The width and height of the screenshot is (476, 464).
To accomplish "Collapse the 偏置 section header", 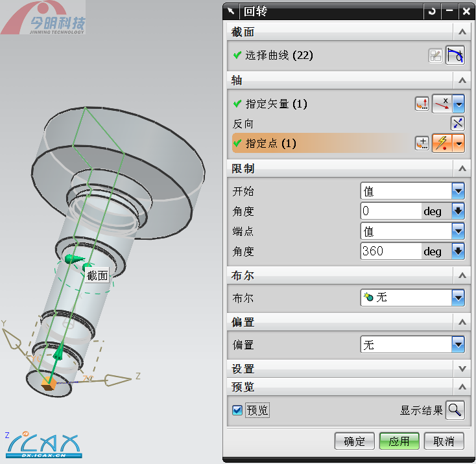I will [x=462, y=322].
